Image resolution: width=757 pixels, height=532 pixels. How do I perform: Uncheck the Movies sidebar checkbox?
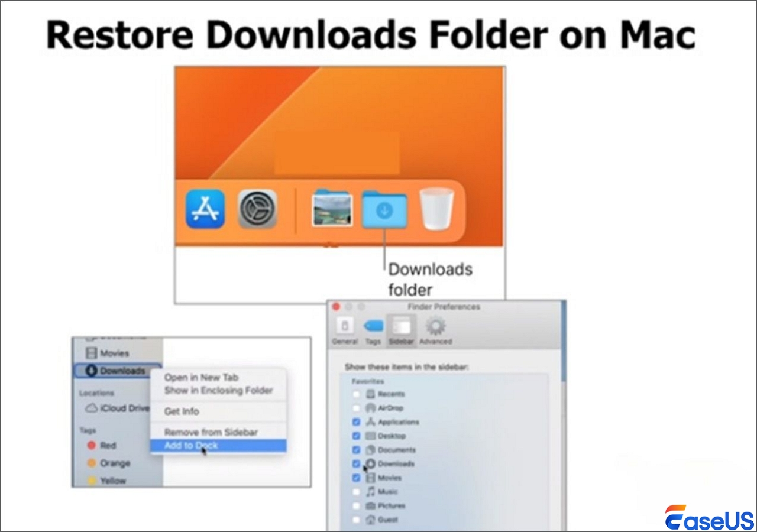356,478
